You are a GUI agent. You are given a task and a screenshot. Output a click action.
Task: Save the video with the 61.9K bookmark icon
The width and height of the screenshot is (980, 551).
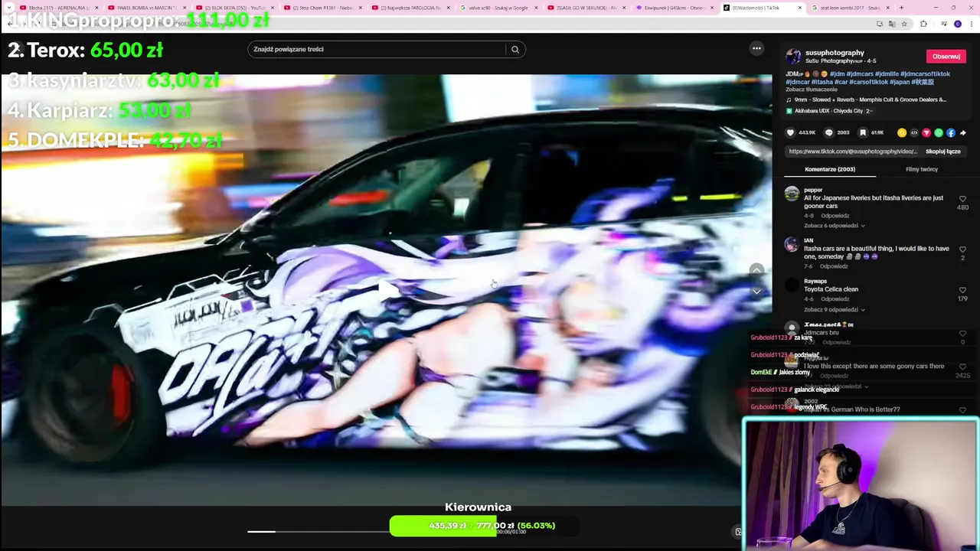click(863, 132)
